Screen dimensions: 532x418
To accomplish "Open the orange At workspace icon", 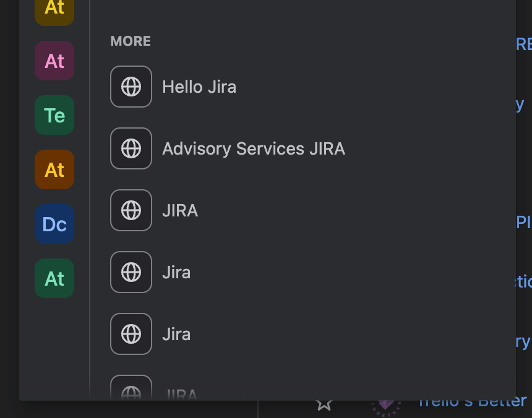I will (54, 169).
